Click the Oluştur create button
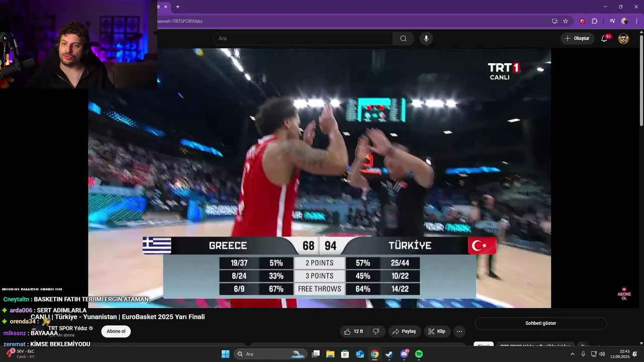This screenshot has height=362, width=644. (577, 39)
